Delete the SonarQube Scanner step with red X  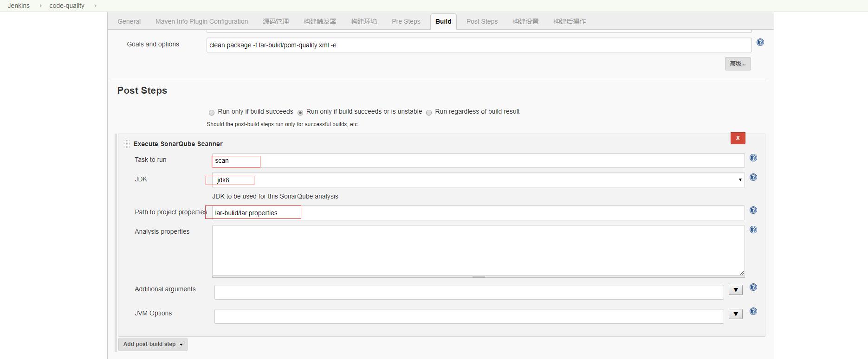[738, 138]
